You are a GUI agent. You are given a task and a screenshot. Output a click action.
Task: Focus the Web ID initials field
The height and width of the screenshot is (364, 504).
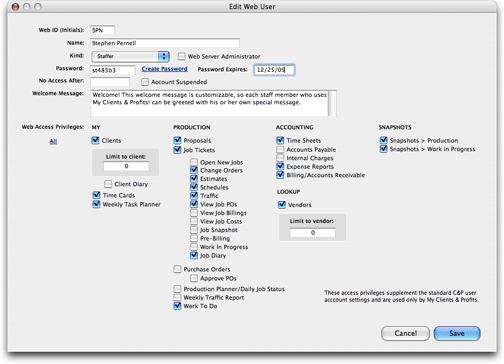(102, 30)
